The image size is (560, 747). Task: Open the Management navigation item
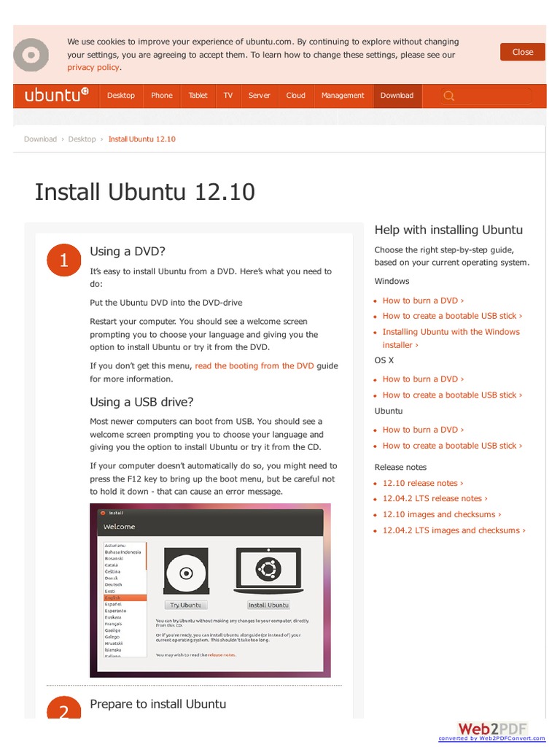pos(343,96)
